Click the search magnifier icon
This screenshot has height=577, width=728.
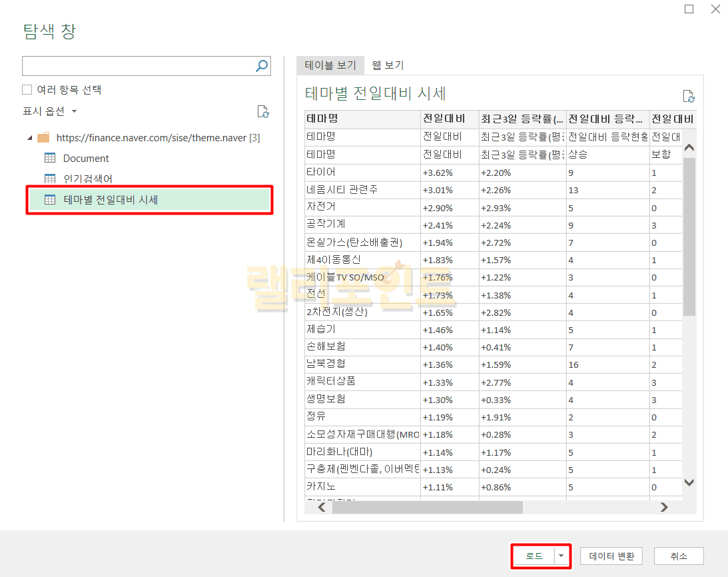[262, 65]
